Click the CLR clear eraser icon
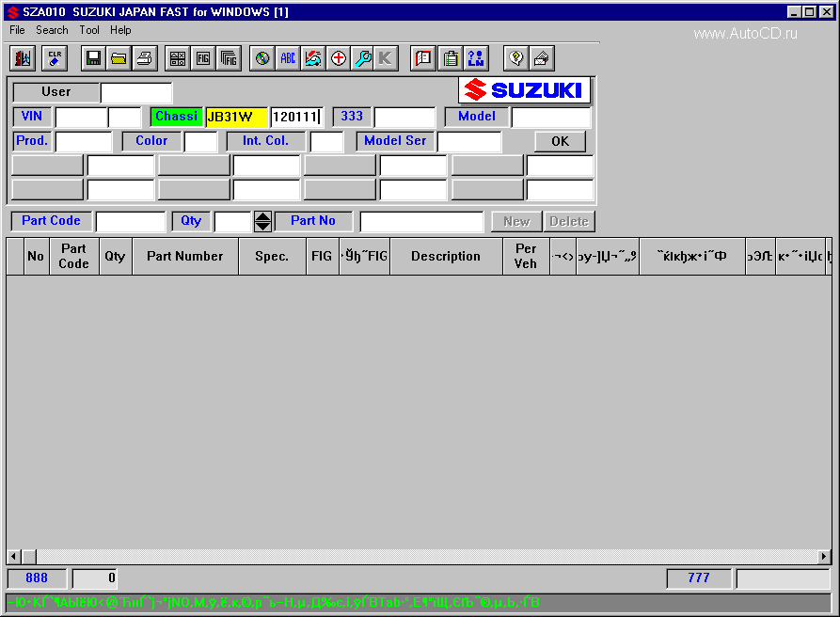 [55, 58]
